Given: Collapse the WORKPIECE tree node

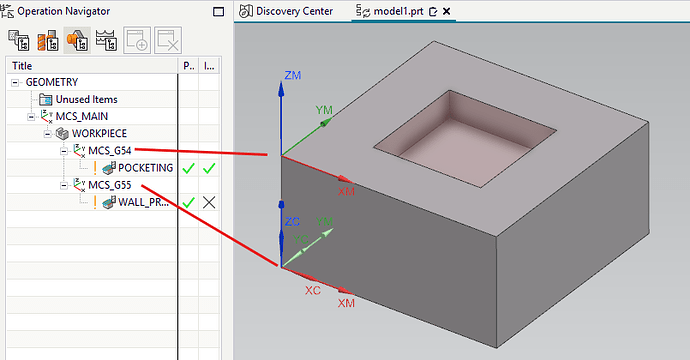Looking at the screenshot, I should click(x=48, y=134).
